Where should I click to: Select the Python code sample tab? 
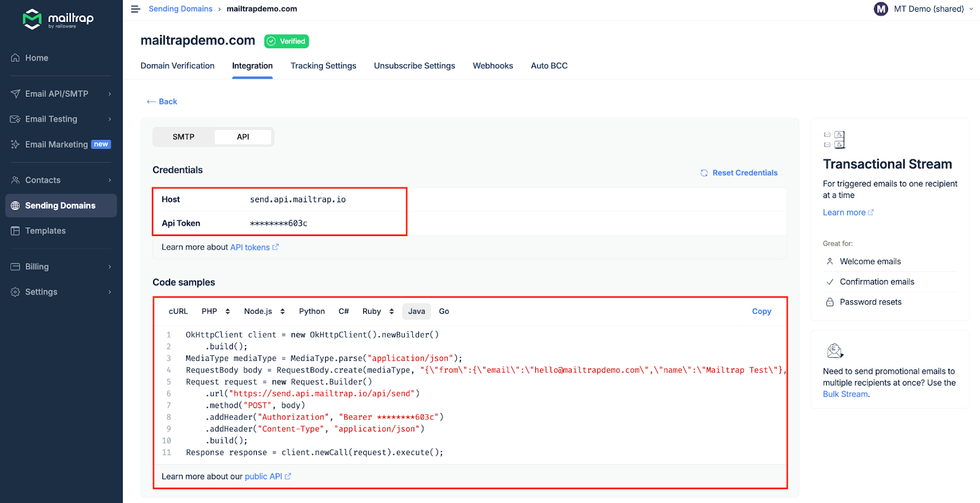[312, 312]
